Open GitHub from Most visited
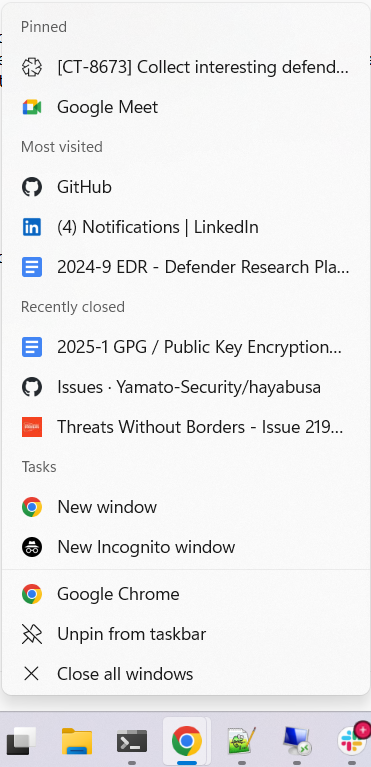 [186, 187]
